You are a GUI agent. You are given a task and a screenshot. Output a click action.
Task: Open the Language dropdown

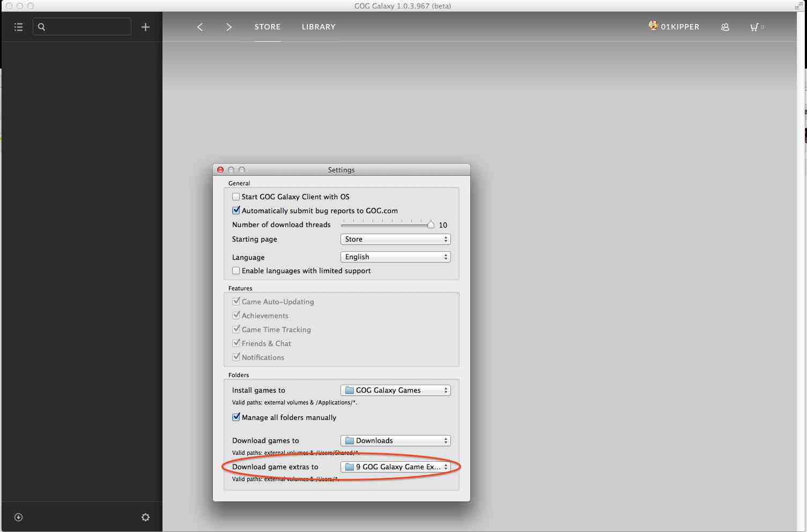[396, 257]
